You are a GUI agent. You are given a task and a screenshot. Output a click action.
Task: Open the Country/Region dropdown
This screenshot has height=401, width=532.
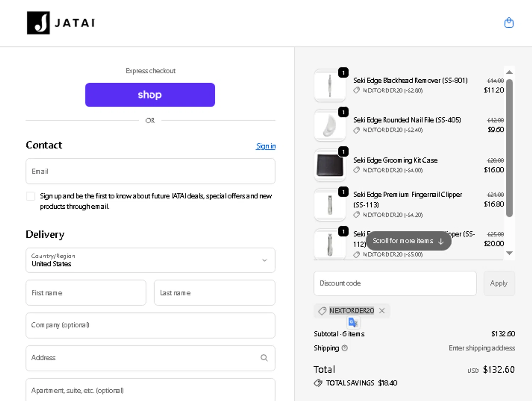[150, 260]
